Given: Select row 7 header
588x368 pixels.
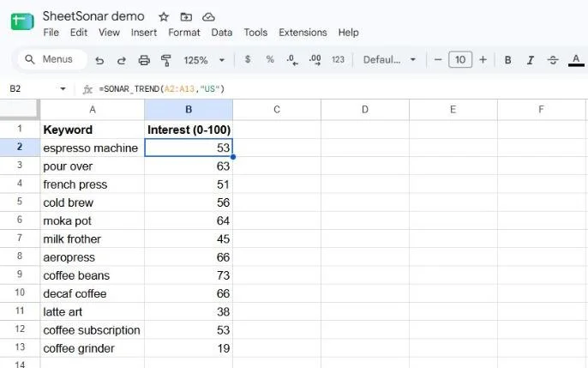Looking at the screenshot, I should (x=20, y=238).
